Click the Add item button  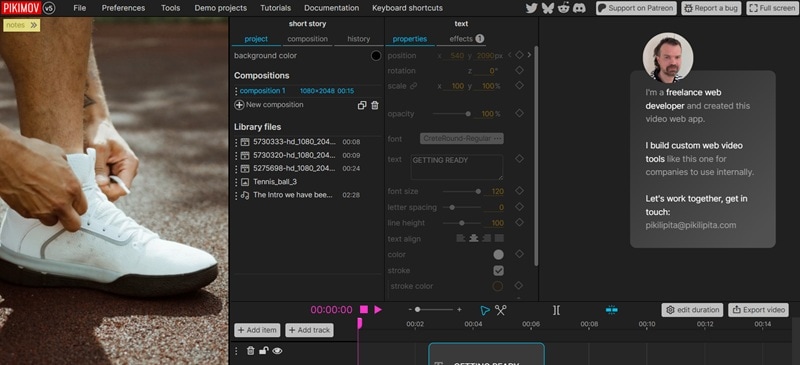(257, 330)
